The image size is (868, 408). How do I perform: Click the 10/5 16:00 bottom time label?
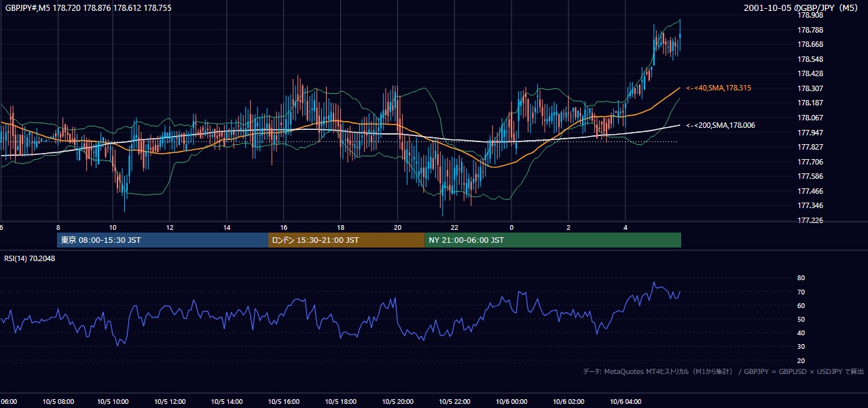pyautogui.click(x=284, y=402)
